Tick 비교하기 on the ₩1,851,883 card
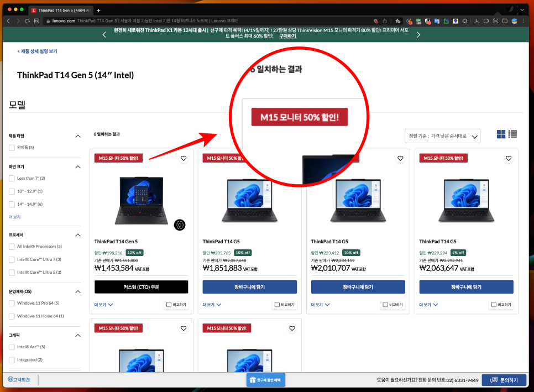The width and height of the screenshot is (534, 392). (277, 305)
